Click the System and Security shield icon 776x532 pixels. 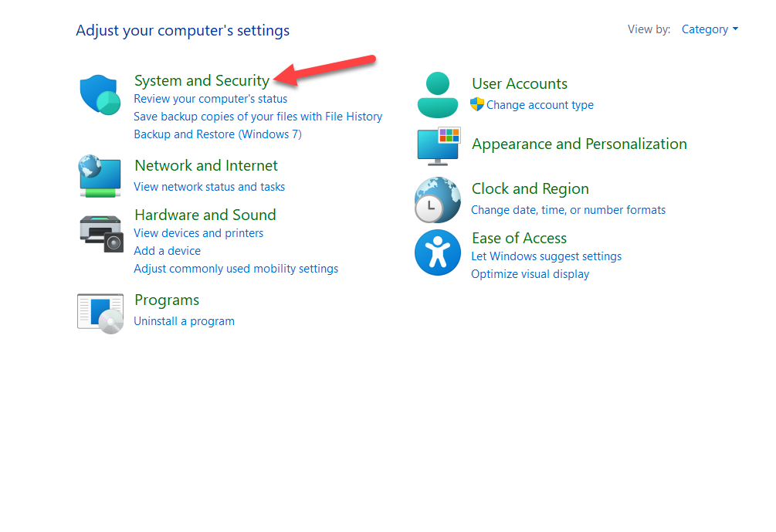100,94
